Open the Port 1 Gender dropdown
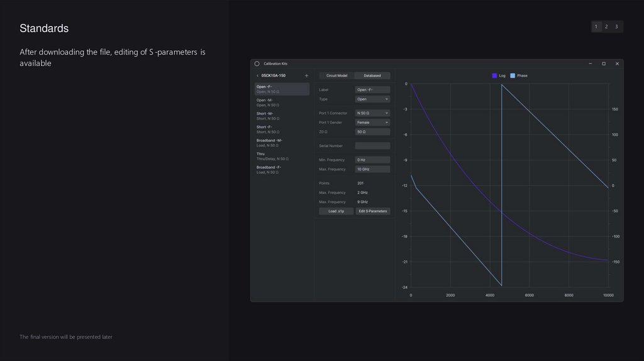This screenshot has height=361, width=644. click(372, 123)
